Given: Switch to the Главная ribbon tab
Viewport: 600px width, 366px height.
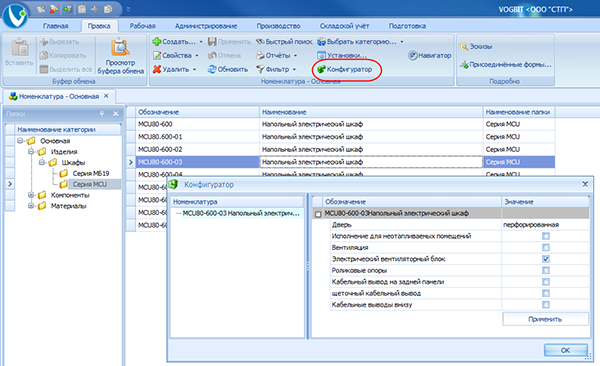Looking at the screenshot, I should [x=55, y=26].
